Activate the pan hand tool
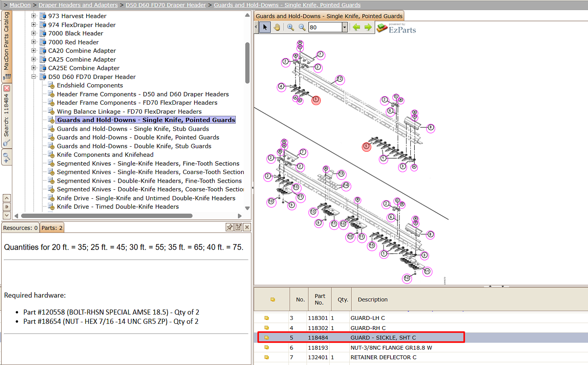 [277, 27]
